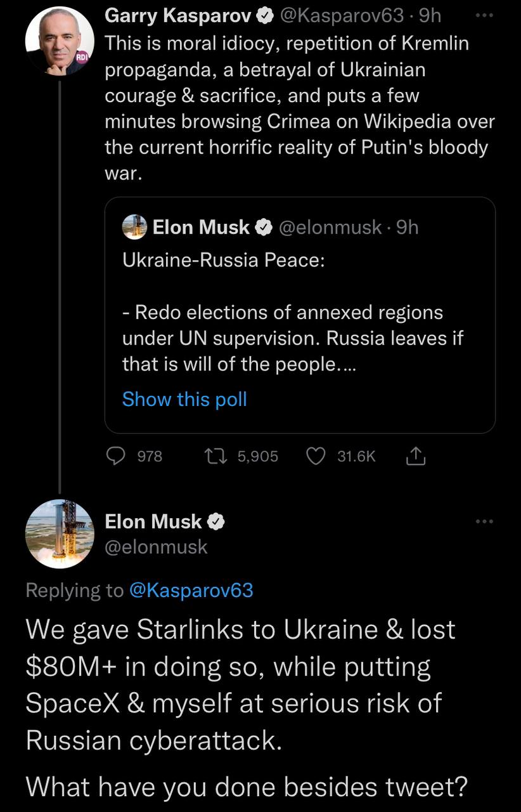Open the share upload icon

415,456
